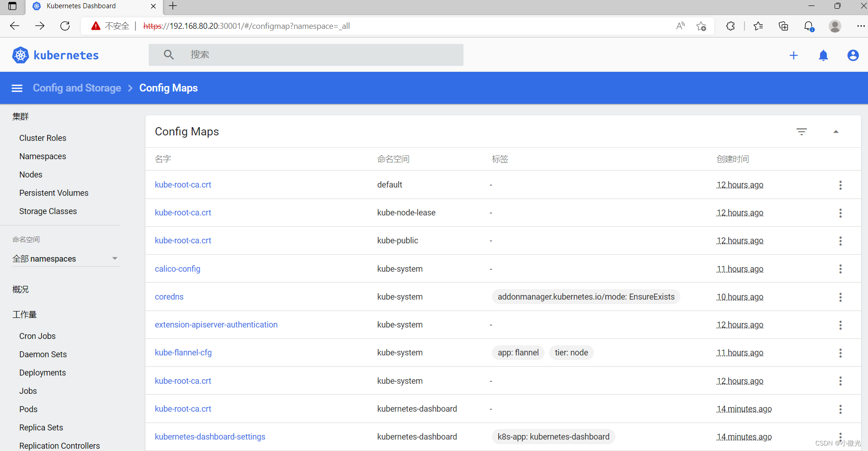Go forward in browser
The height and width of the screenshot is (451, 868).
tap(40, 26)
